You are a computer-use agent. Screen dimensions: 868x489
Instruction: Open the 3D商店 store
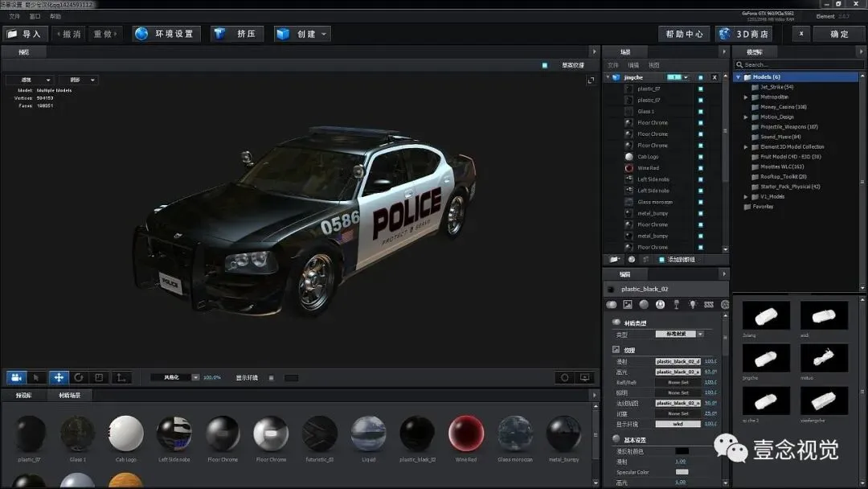click(x=744, y=34)
